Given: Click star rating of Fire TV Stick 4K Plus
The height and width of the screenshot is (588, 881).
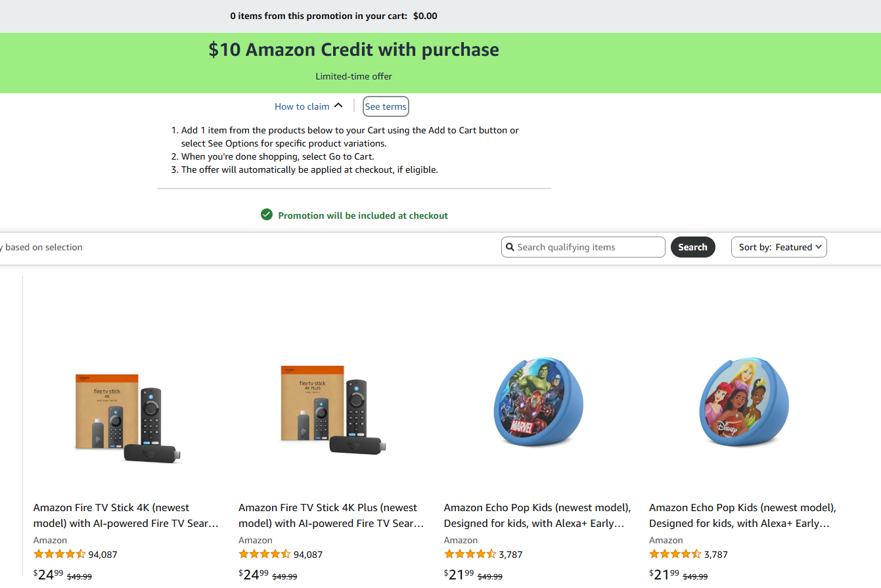Looking at the screenshot, I should click(264, 554).
